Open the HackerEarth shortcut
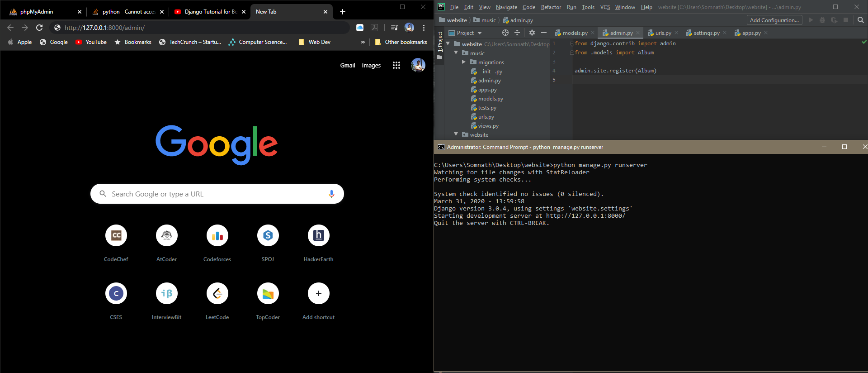 (319, 235)
